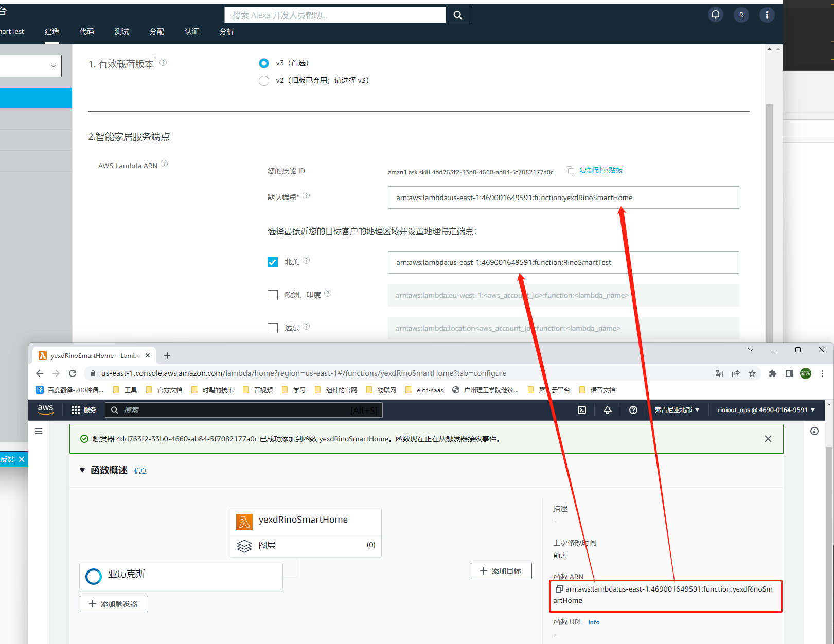This screenshot has height=644, width=834.
Task: Open Chrome extensions puzzle icon
Action: pos(772,373)
